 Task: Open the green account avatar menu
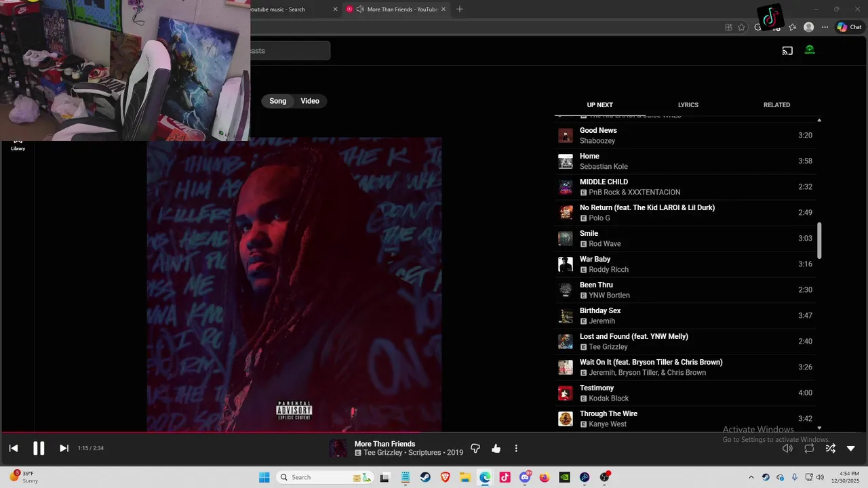click(x=810, y=50)
